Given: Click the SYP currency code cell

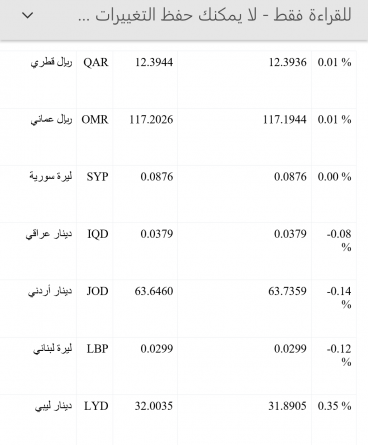Looking at the screenshot, I should [95, 194].
